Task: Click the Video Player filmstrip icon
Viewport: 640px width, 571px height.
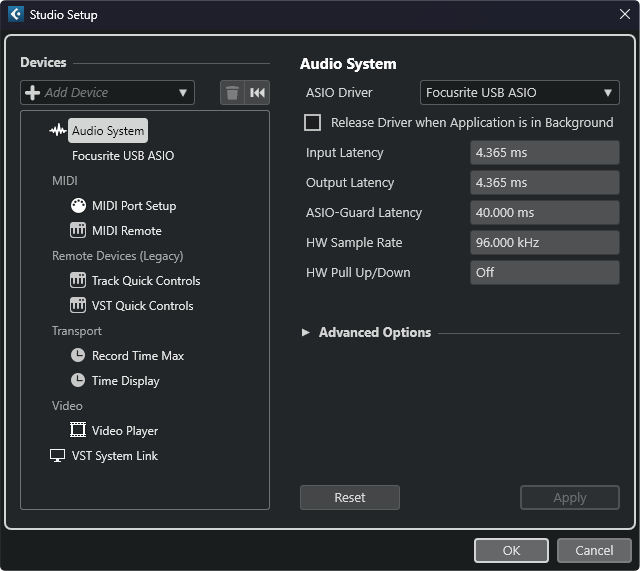Action: tap(78, 430)
